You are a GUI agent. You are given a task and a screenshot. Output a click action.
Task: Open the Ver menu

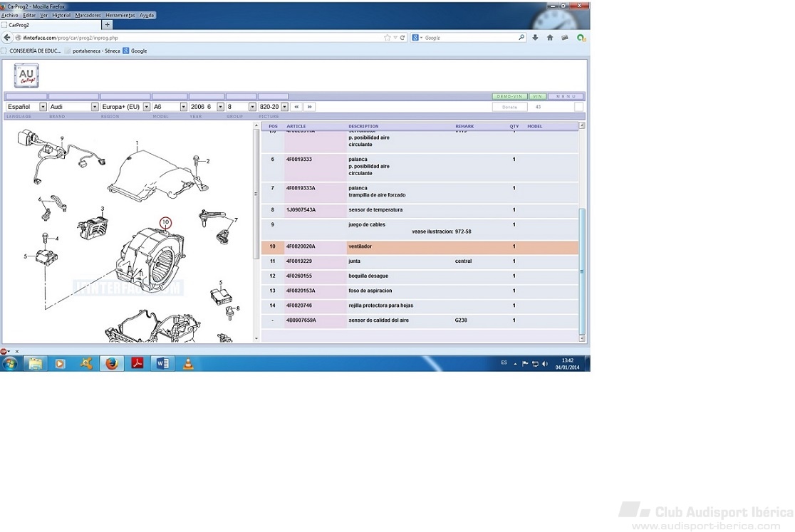tap(44, 15)
